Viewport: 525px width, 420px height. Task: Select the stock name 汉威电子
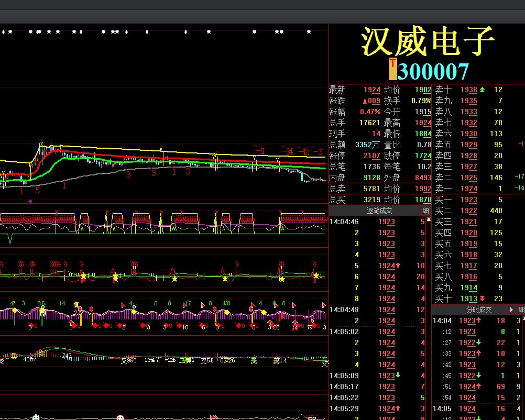(428, 41)
